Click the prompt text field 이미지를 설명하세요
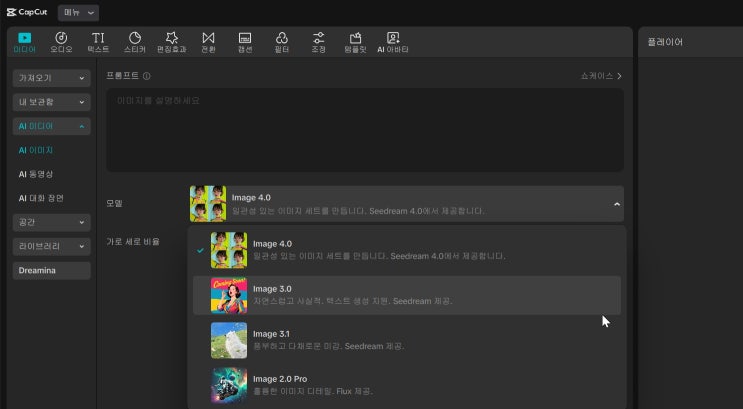This screenshot has width=743, height=409. click(x=364, y=130)
